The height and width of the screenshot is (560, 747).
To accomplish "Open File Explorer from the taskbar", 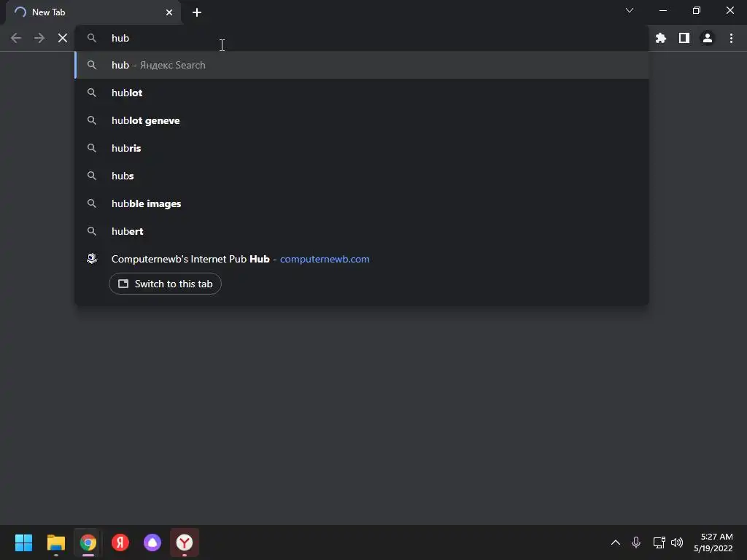I will tap(55, 542).
